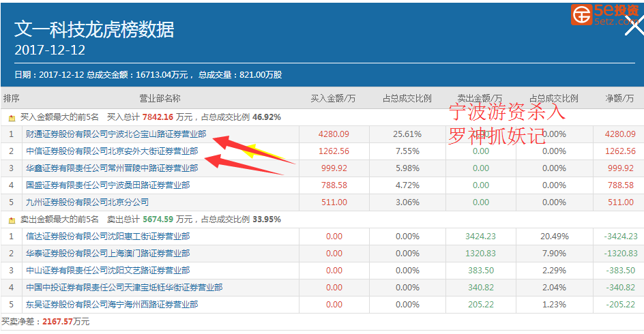This screenshot has width=644, height=334.
Task: Click the section icon beside 买入金额最大的前5名
Action: (12, 118)
